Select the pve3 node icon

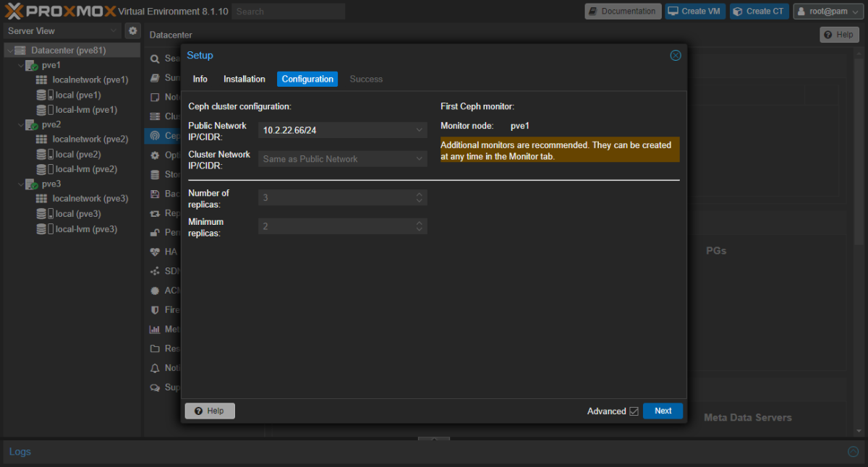pos(32,184)
